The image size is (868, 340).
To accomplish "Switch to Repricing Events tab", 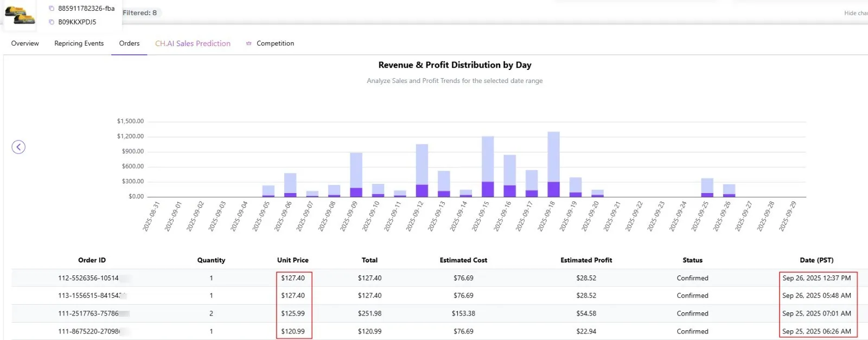I will [x=79, y=43].
